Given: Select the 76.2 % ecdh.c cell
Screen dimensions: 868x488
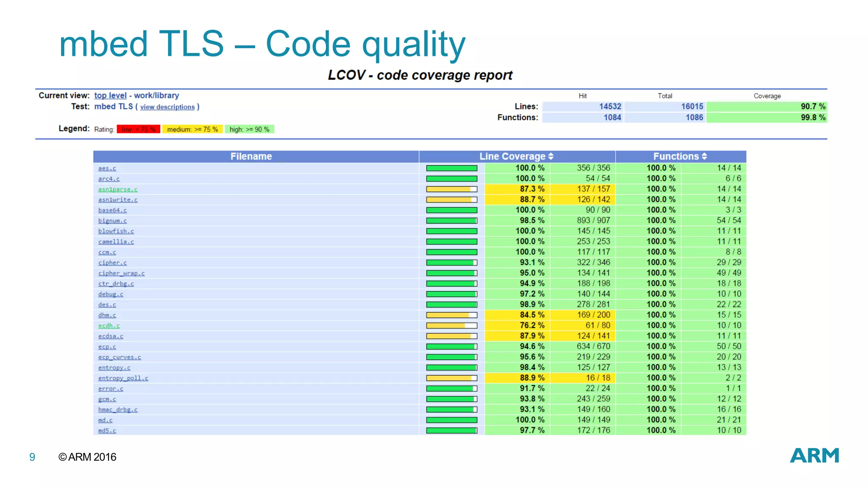Looking at the screenshot, I should (x=517, y=325).
